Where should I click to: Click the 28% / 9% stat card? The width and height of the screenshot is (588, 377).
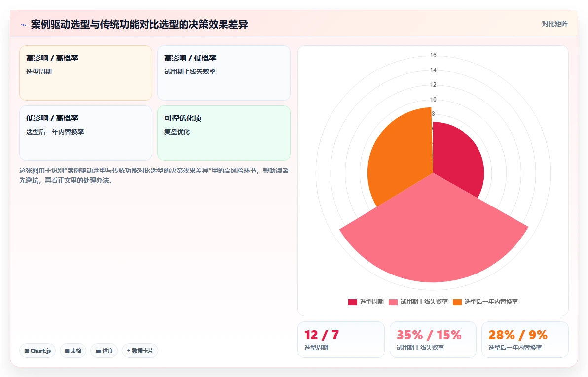(525, 340)
